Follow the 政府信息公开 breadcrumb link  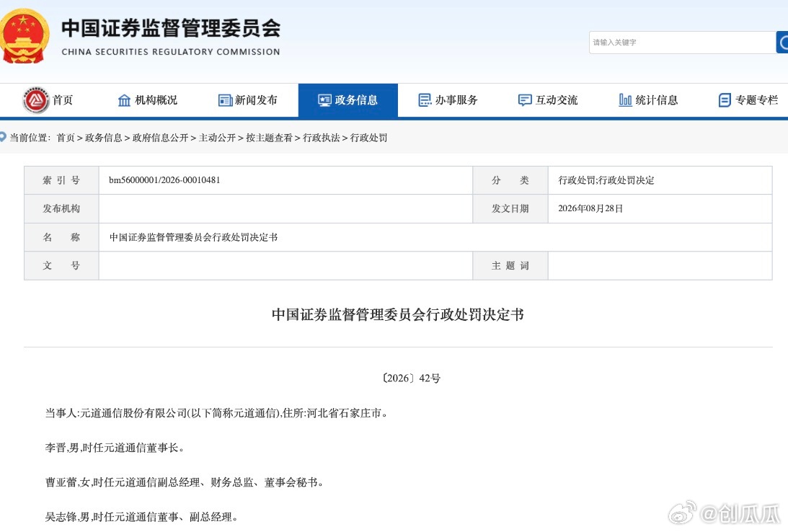160,138
